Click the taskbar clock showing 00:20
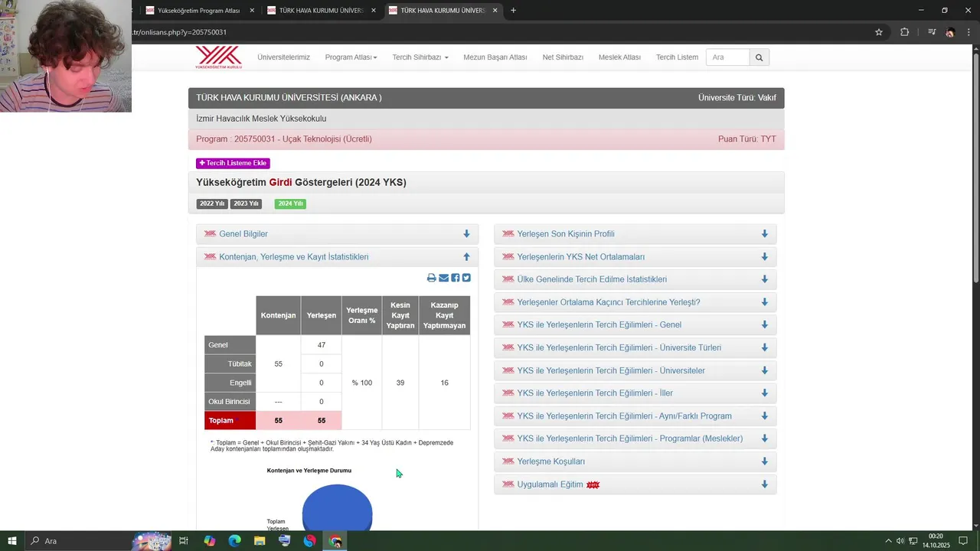 (936, 541)
